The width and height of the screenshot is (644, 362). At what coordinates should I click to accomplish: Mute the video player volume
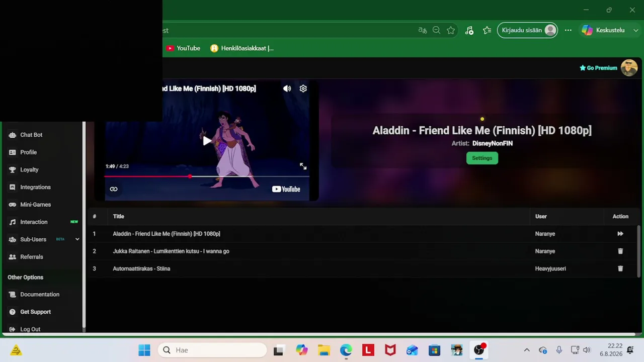tap(287, 88)
